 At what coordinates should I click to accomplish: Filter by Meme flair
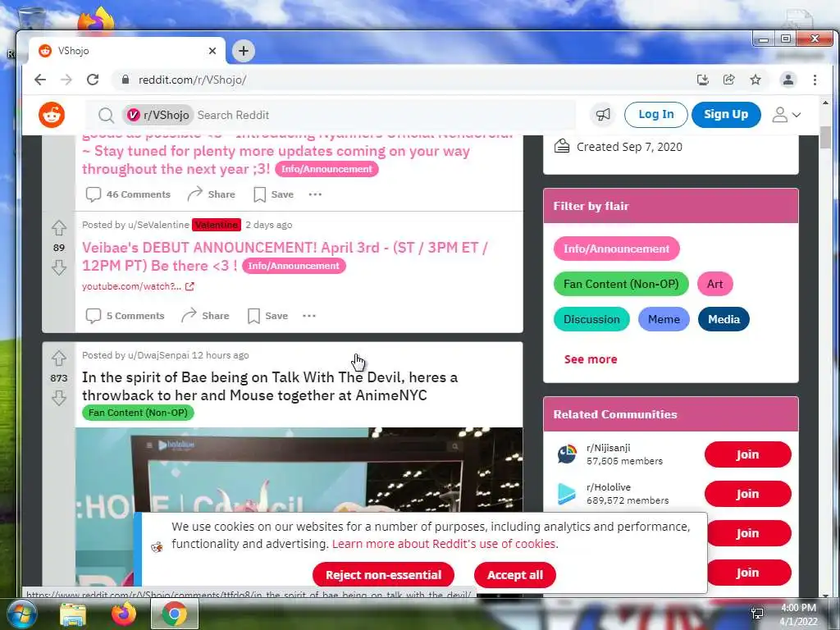coord(664,319)
